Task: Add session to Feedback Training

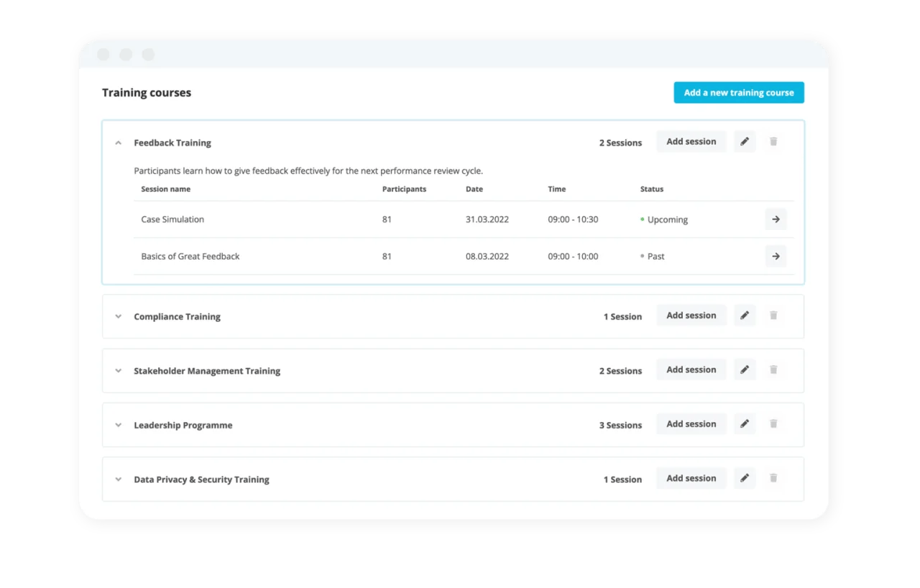Action: point(691,142)
